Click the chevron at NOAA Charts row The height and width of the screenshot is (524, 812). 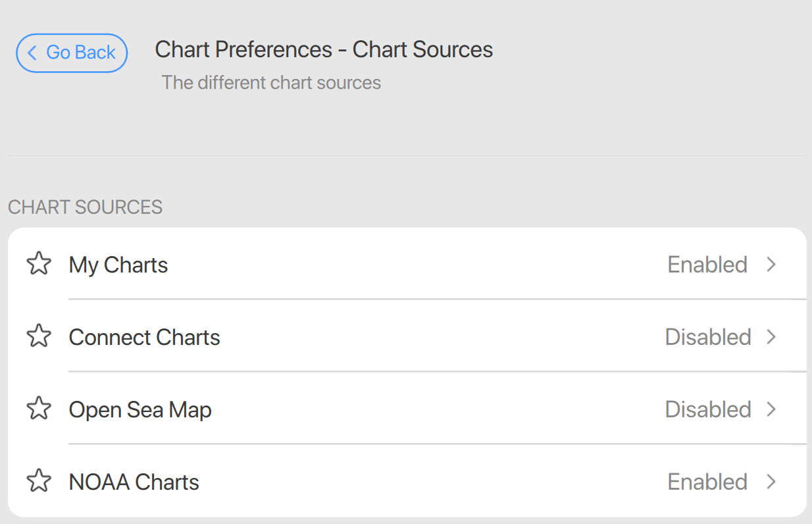[x=772, y=481]
